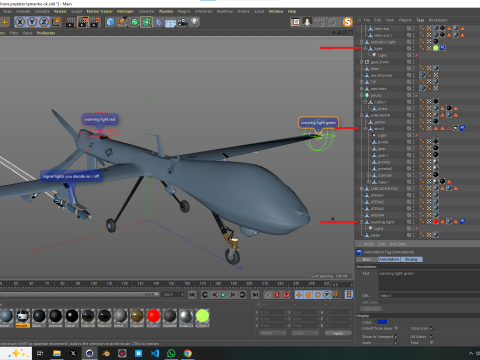Click the annotation URL input field
This screenshot has width=480, height=360.
click(429, 296)
